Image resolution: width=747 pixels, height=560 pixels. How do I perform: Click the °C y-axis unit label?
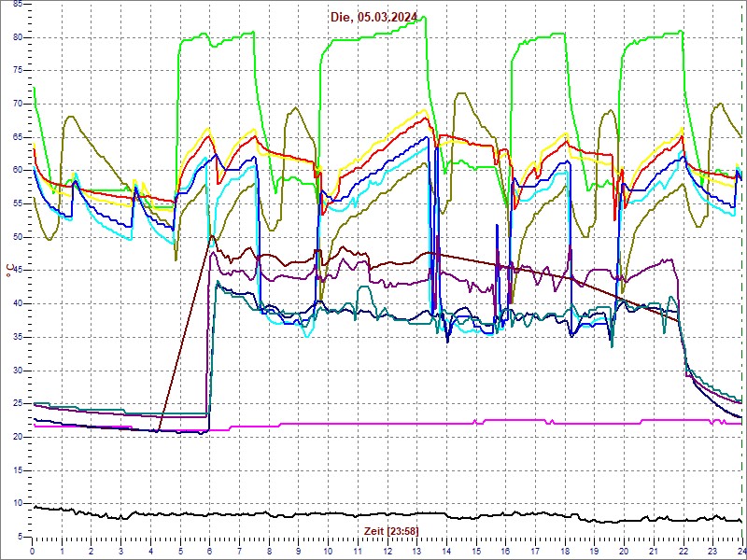[x=10, y=271]
